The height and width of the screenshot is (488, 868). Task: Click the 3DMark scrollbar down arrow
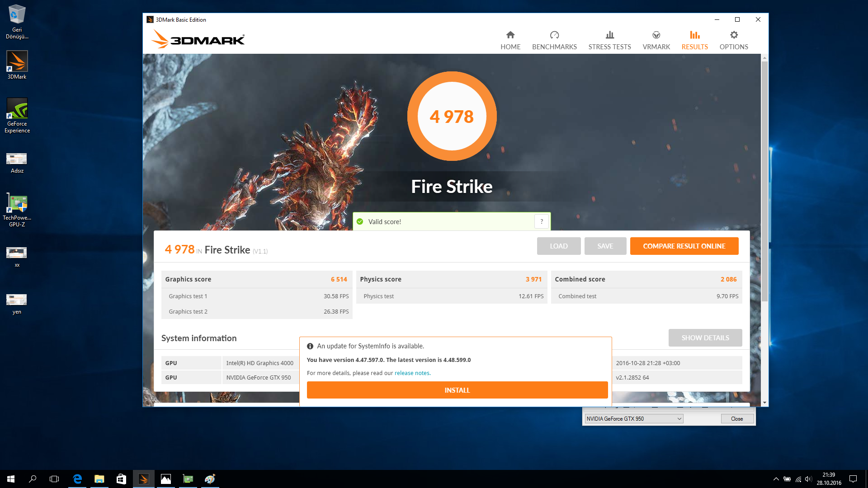point(764,403)
